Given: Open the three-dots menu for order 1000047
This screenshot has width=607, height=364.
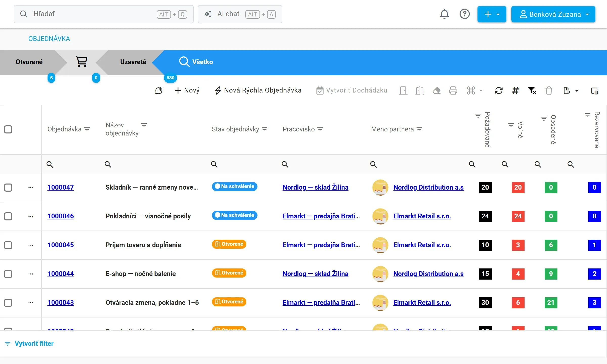Looking at the screenshot, I should [31, 188].
